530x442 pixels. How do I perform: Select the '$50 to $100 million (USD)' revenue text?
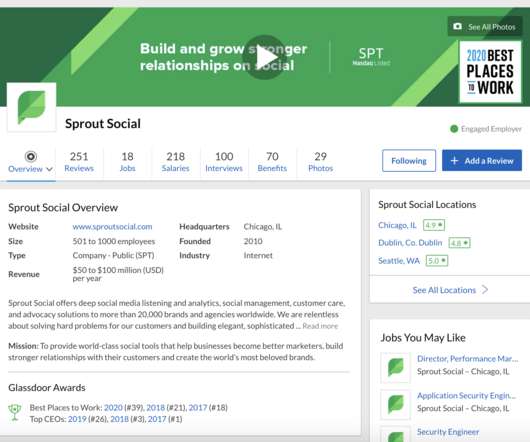click(118, 270)
